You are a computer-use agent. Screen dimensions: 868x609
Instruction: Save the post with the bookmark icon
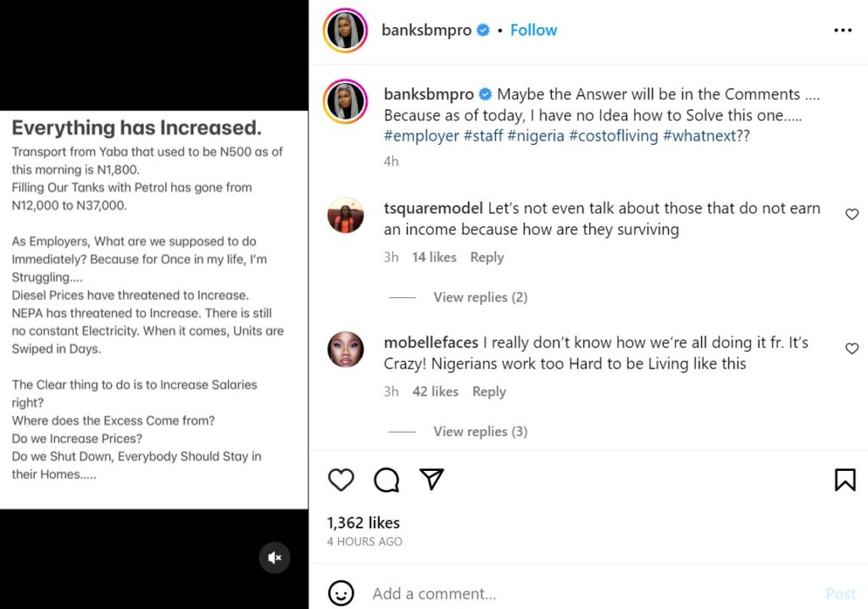pos(844,480)
